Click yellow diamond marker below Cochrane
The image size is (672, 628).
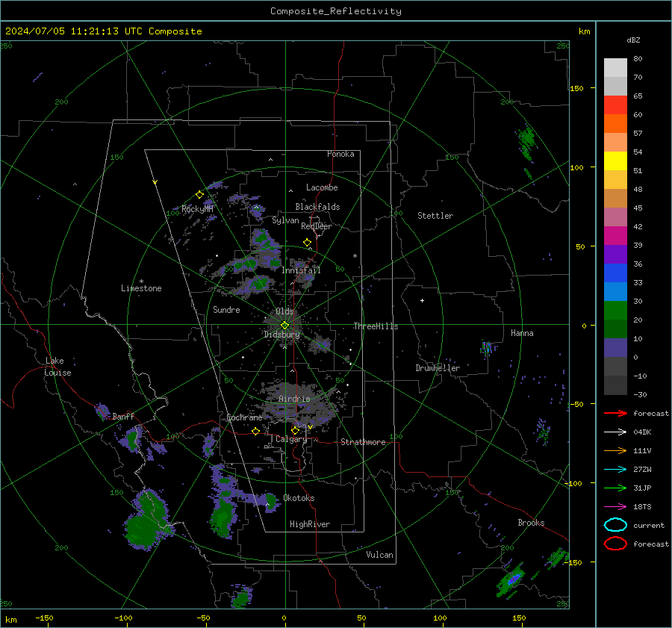click(x=255, y=431)
